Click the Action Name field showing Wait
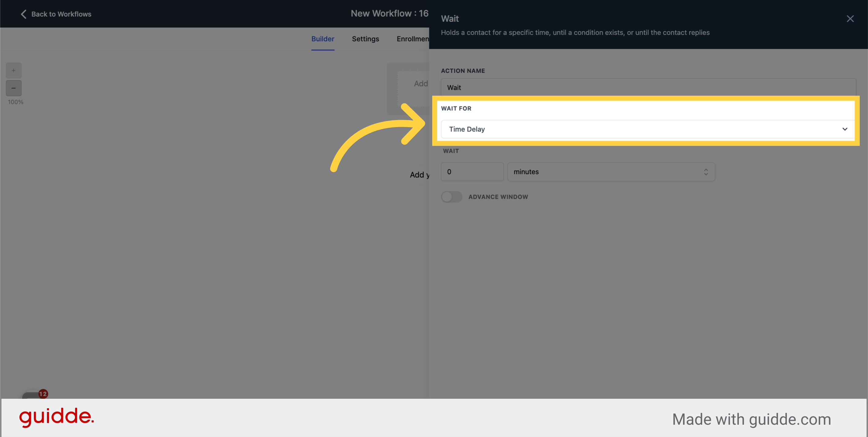Viewport: 868px width, 437px height. 648,87
